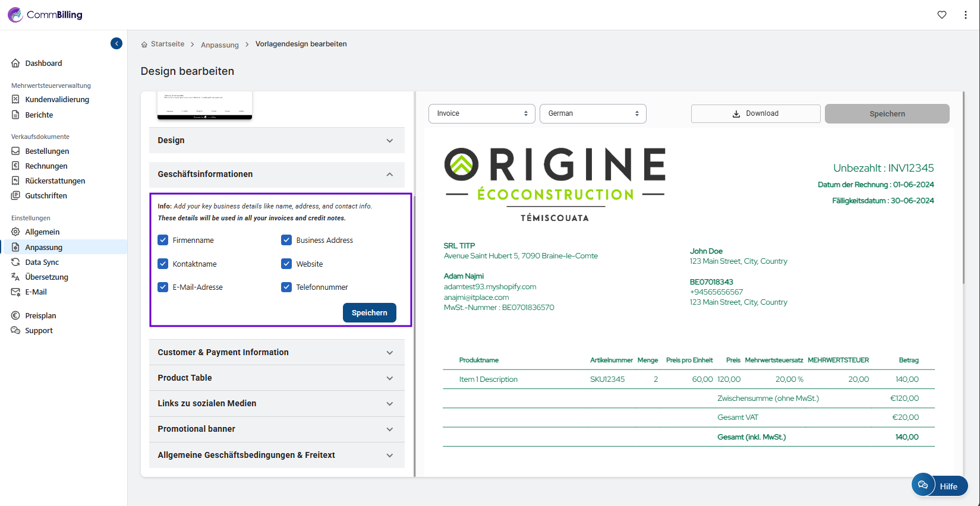Open the Invoice document type dropdown
The height and width of the screenshot is (506, 980).
coord(481,113)
